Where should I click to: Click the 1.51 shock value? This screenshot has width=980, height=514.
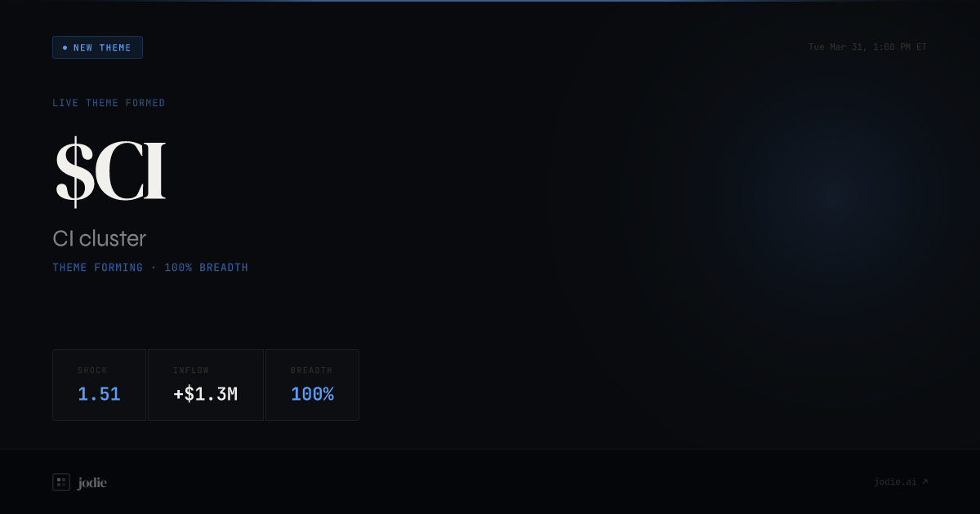click(99, 394)
